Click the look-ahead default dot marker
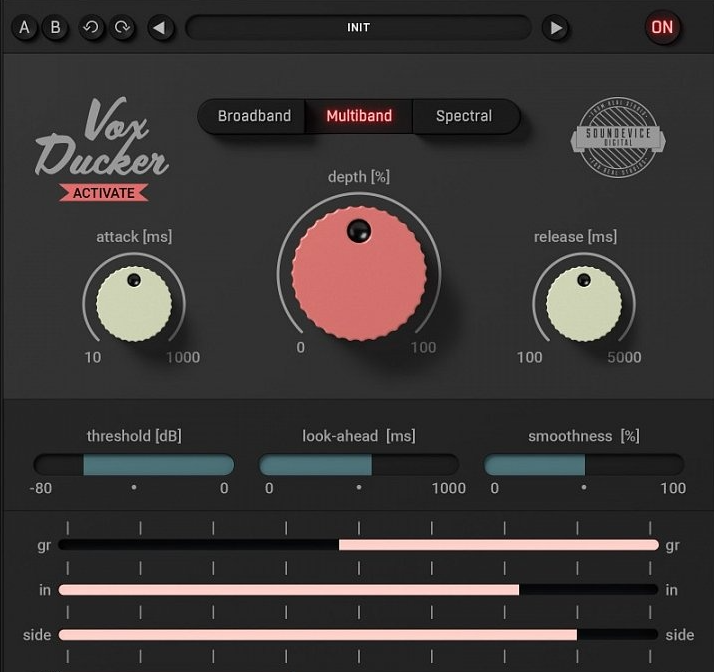 (x=359, y=487)
